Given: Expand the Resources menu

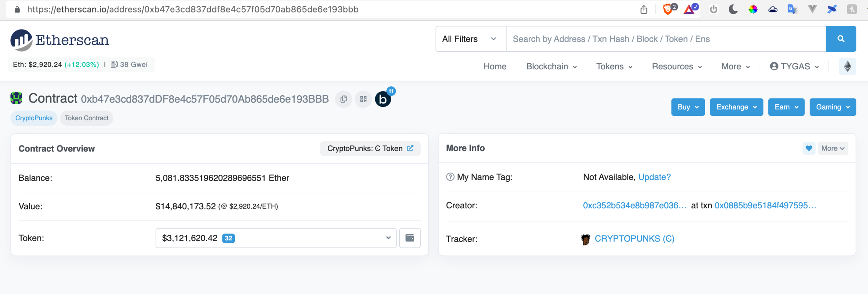Looking at the screenshot, I should point(677,67).
